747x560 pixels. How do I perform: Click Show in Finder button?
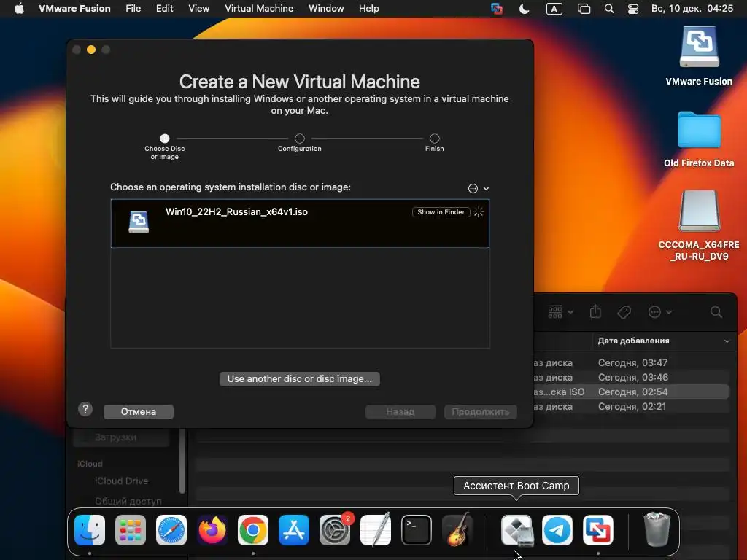pos(441,212)
